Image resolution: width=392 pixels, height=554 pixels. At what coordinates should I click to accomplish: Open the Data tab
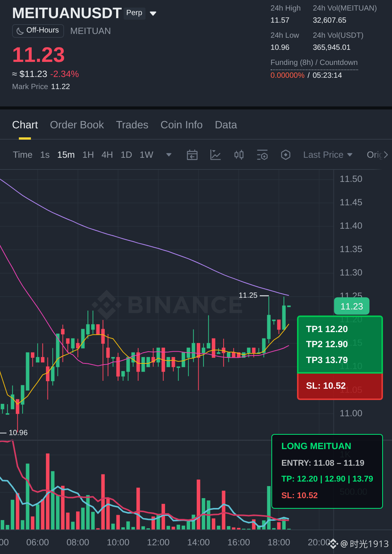point(226,125)
